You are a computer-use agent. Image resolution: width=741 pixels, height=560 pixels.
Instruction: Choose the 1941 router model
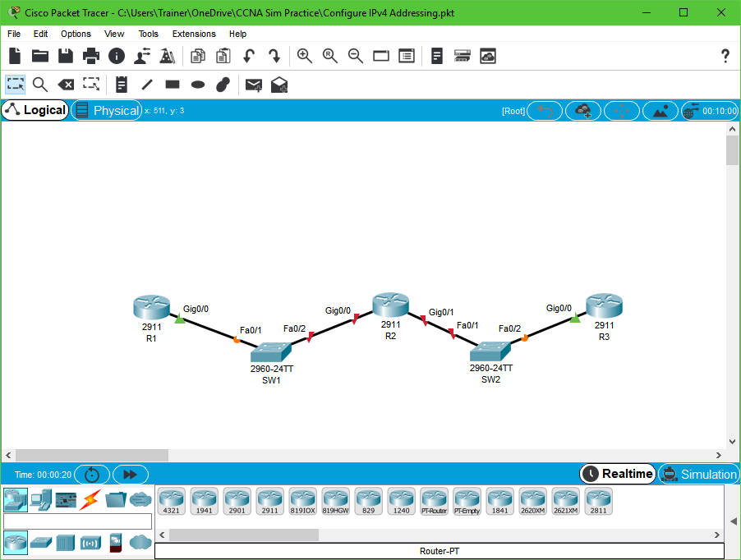tap(205, 502)
